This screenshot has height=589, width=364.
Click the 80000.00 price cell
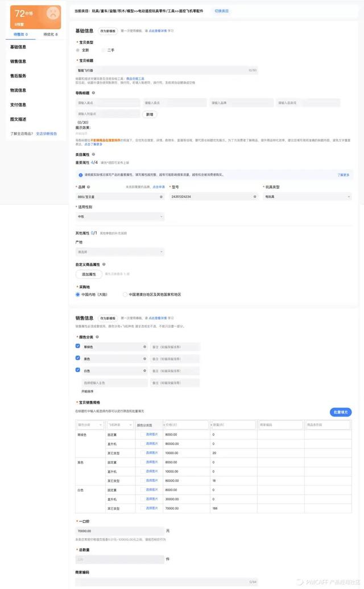tap(187, 480)
